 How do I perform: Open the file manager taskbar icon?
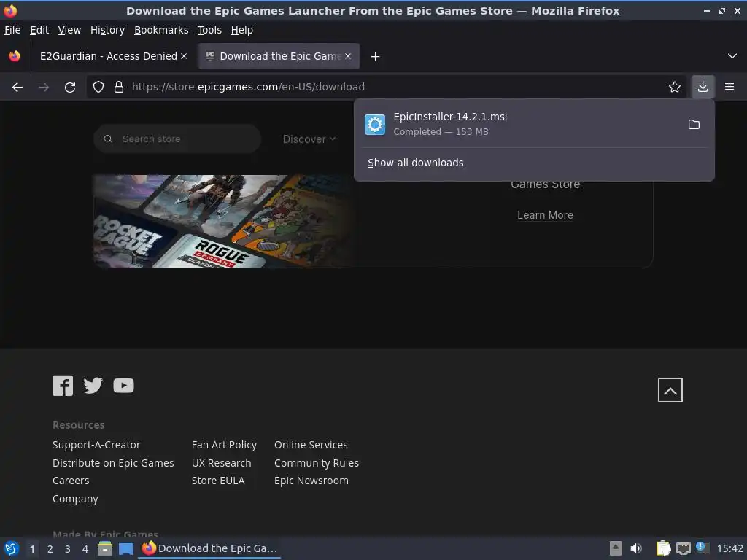click(x=105, y=548)
